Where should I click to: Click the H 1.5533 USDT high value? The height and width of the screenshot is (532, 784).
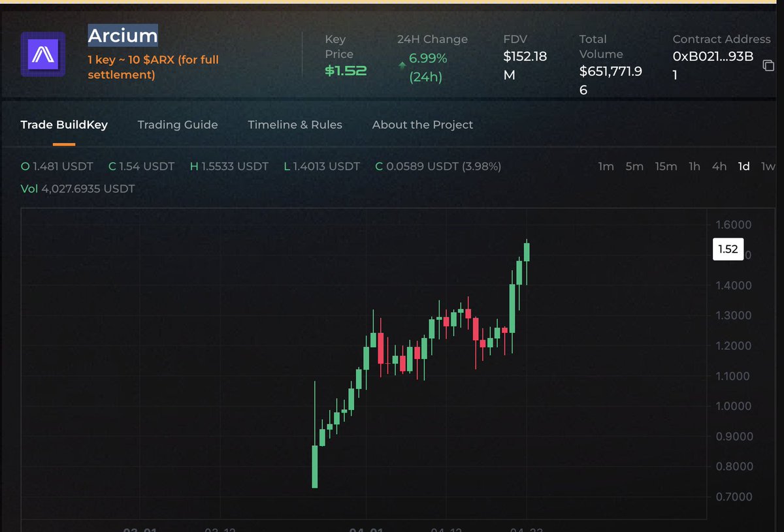[229, 166]
